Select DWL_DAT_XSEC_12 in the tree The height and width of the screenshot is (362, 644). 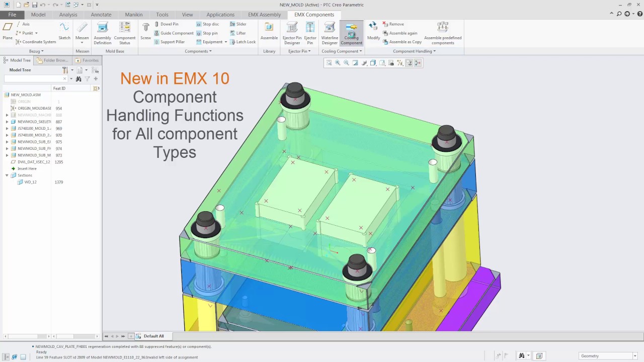coord(30,162)
